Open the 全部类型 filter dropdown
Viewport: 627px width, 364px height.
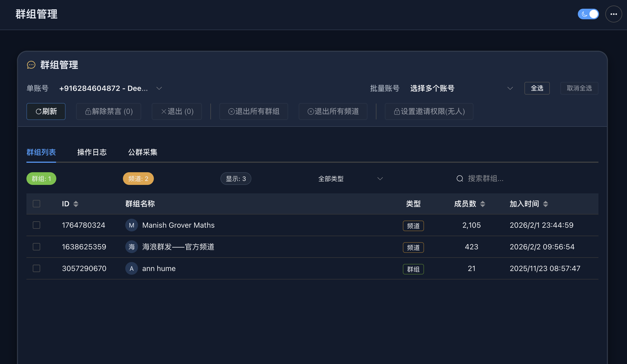click(x=349, y=179)
